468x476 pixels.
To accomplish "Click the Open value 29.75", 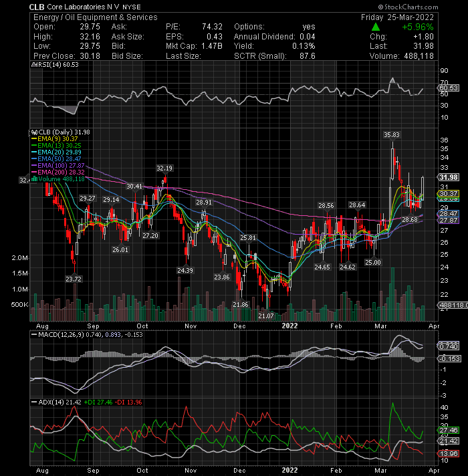I will point(90,27).
